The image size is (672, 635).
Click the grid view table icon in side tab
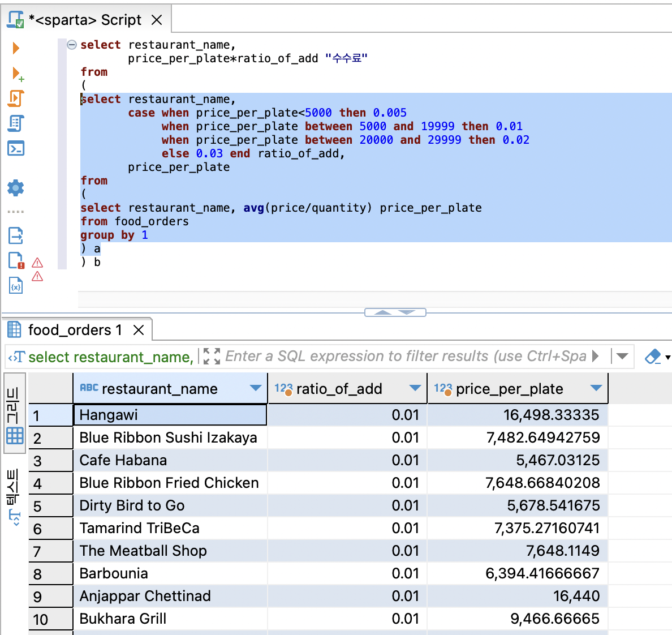pos(15,436)
